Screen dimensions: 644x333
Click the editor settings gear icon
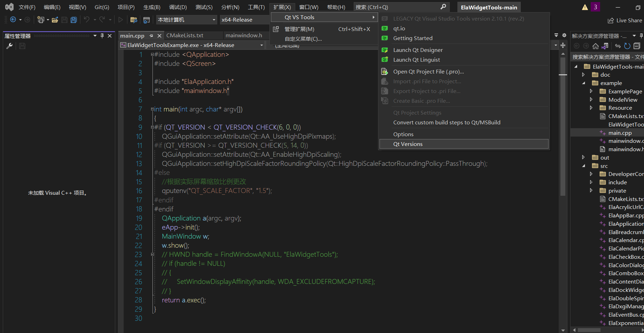[564, 36]
